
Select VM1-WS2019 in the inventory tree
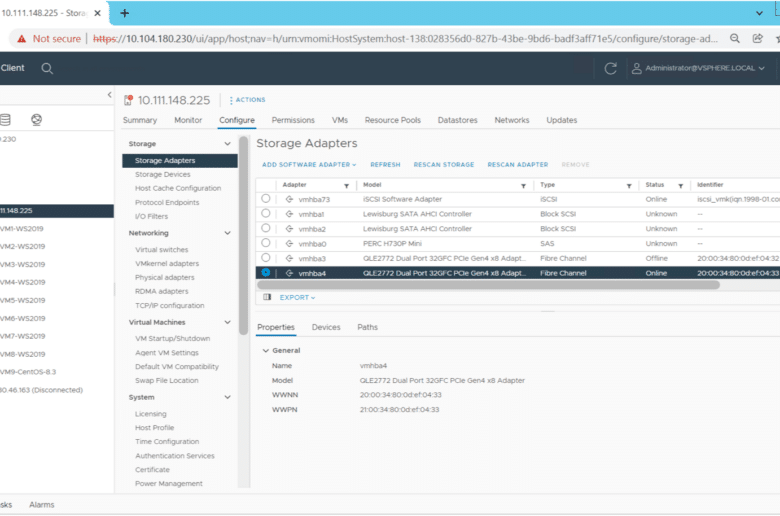pos(22,229)
